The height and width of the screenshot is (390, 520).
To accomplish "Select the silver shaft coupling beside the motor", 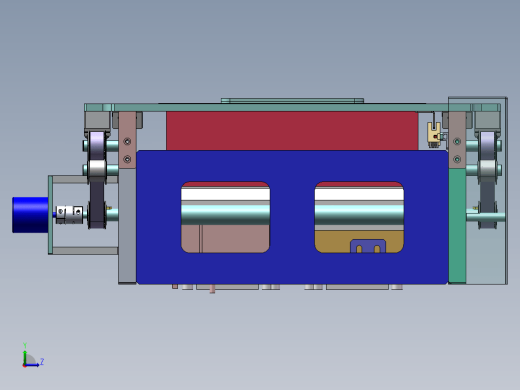I will pyautogui.click(x=69, y=214).
